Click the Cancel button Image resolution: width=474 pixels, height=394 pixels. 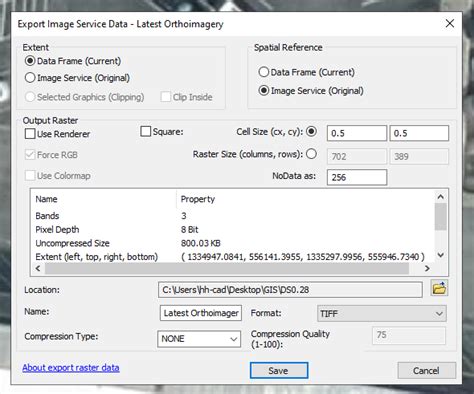click(x=426, y=371)
